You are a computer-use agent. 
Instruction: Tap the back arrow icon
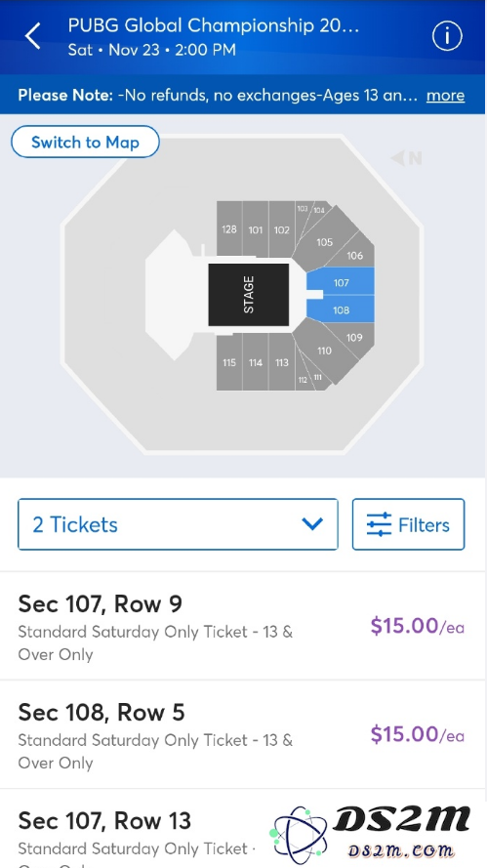32,36
